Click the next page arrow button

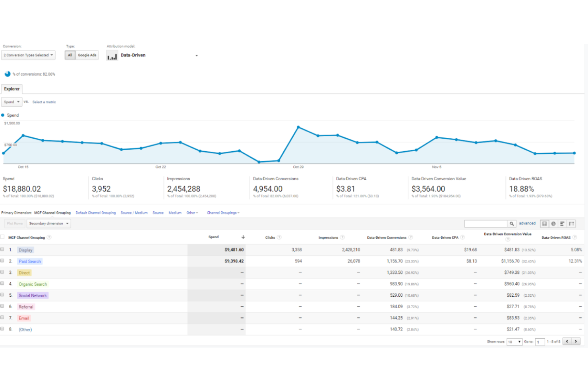(576, 341)
